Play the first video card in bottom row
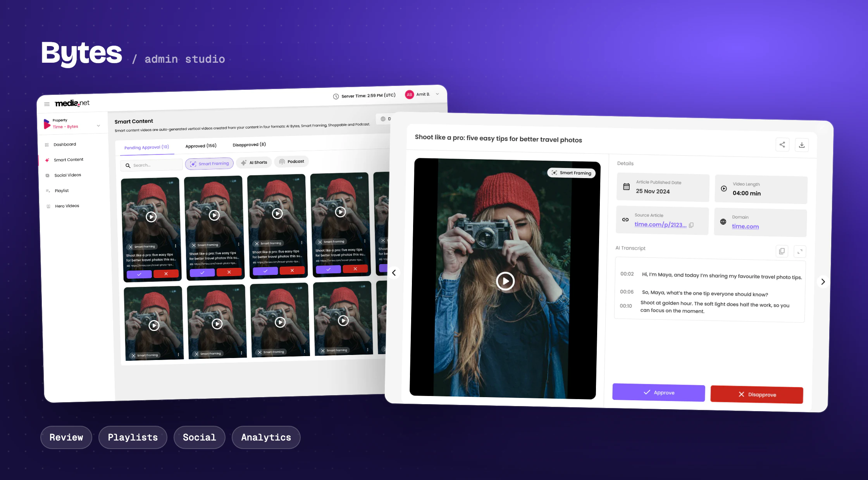 tap(154, 326)
